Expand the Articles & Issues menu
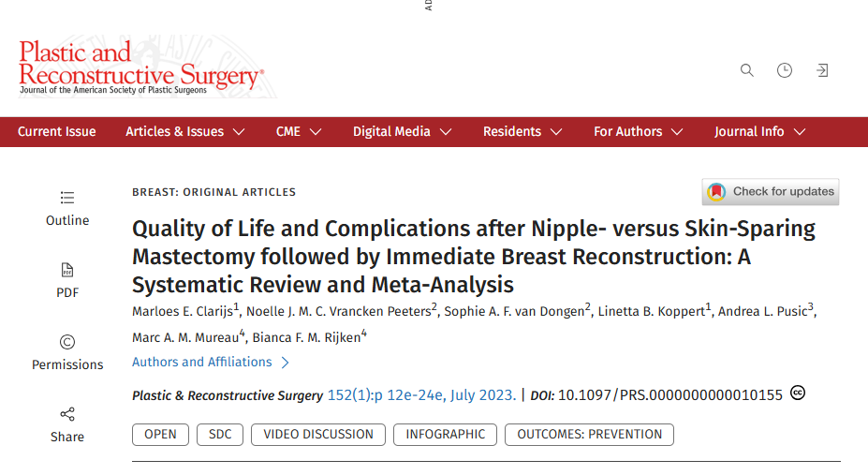This screenshot has width=868, height=475. coord(184,132)
